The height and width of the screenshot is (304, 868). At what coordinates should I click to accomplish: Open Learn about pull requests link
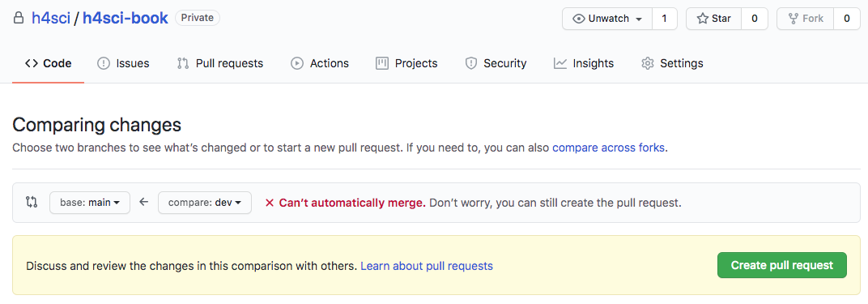pos(426,266)
